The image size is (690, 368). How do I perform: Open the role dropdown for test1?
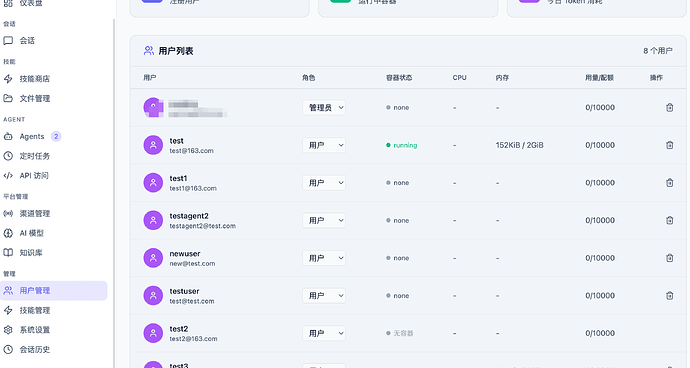(x=324, y=183)
